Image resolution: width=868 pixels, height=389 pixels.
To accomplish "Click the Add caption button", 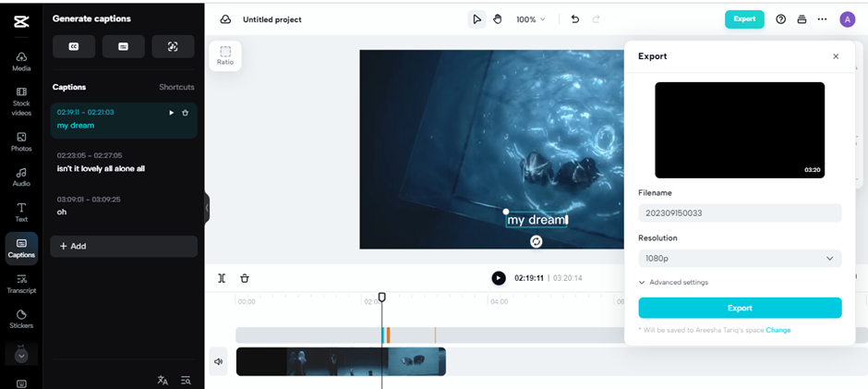I will coord(124,246).
